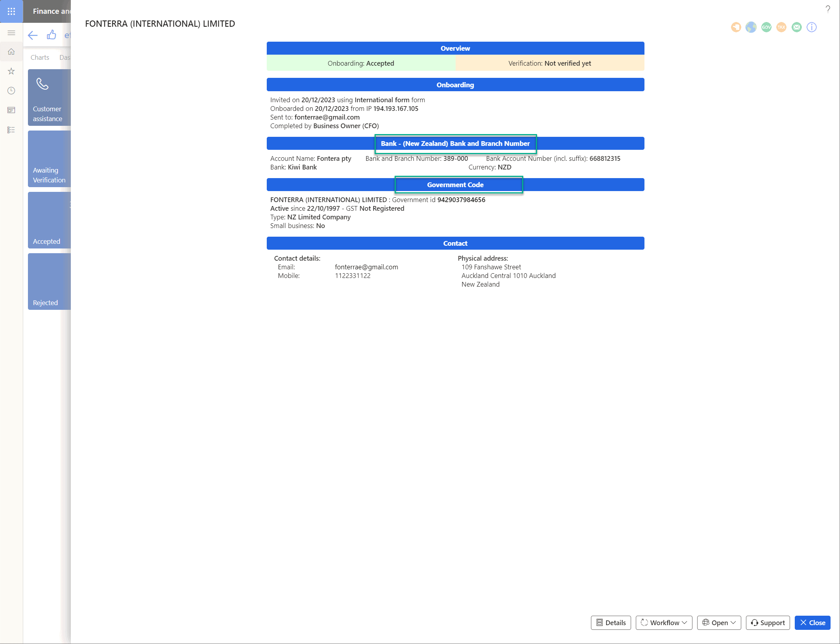The height and width of the screenshot is (644, 840).
Task: Click 'Completed by Business Owner (CFO)' line
Action: click(x=325, y=126)
